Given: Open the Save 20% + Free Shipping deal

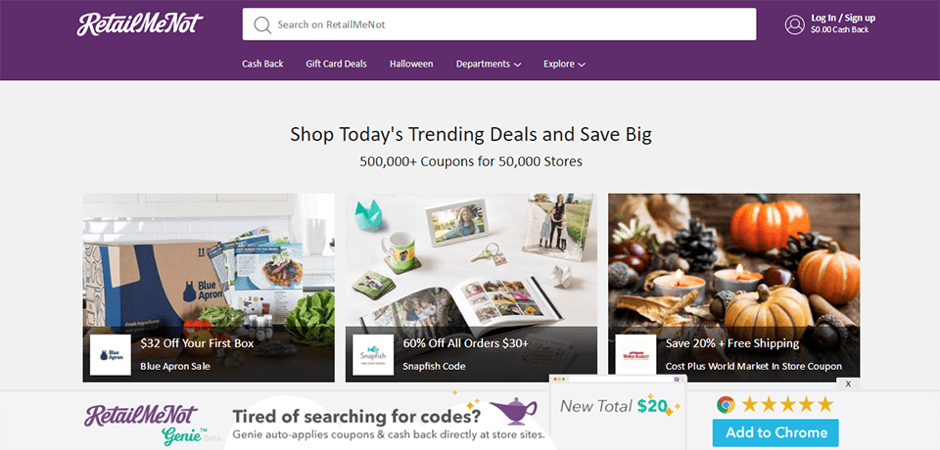Looking at the screenshot, I should [732, 343].
